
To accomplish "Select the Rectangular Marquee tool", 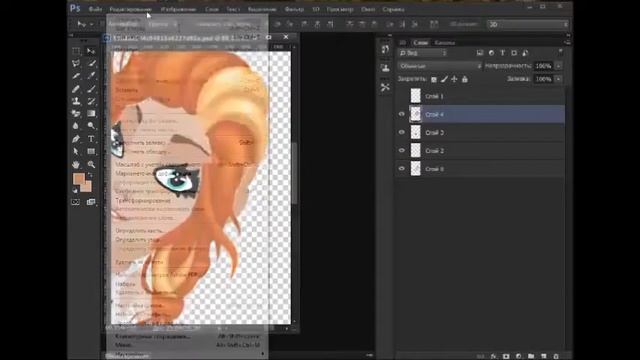I will (x=76, y=51).
